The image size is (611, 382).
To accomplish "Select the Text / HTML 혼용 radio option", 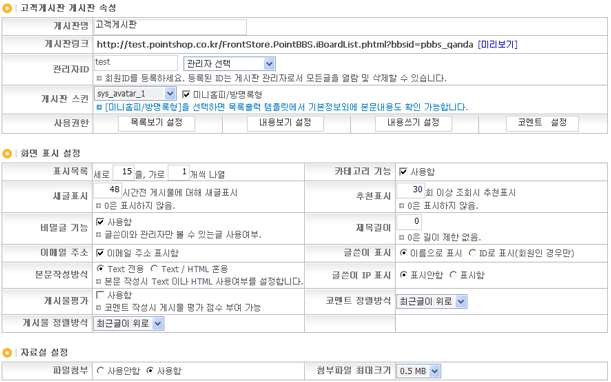I will click(x=154, y=269).
